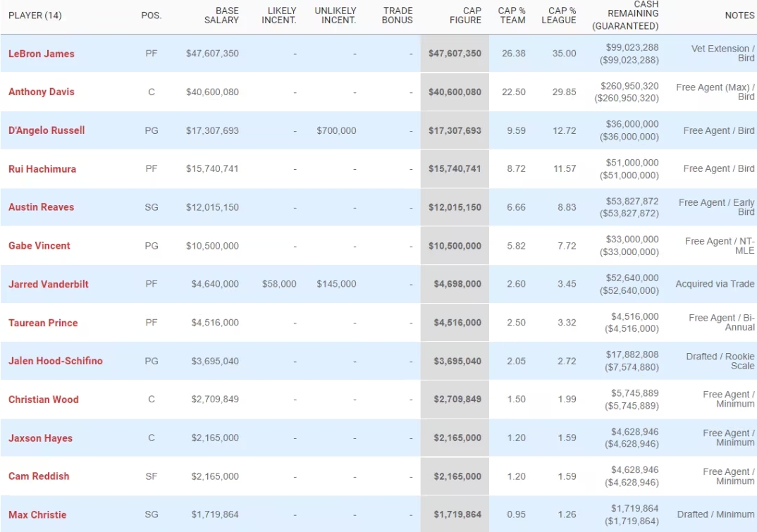This screenshot has height=532, width=757.
Task: Select Cam Reddish SF position cell
Action: (x=152, y=476)
